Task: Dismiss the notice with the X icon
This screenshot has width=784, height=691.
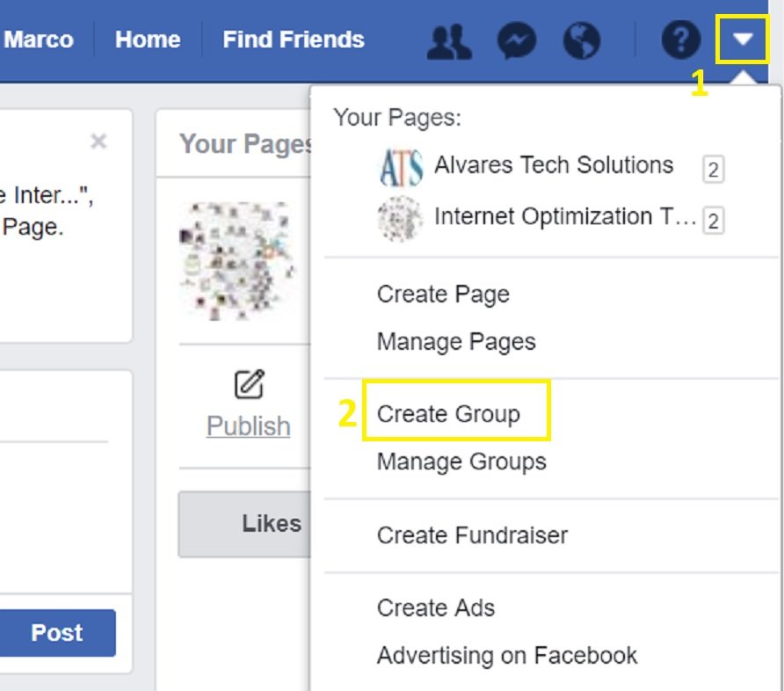Action: point(98,141)
